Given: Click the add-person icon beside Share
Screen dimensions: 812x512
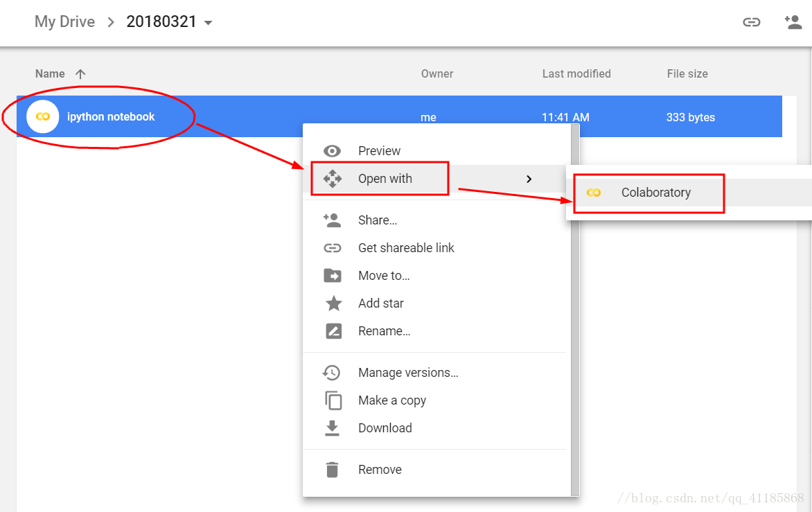Looking at the screenshot, I should click(332, 220).
